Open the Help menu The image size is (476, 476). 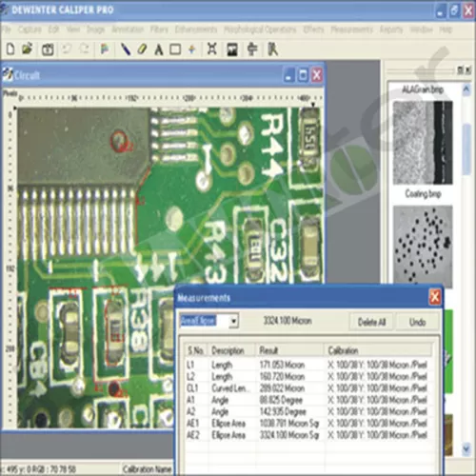click(446, 30)
